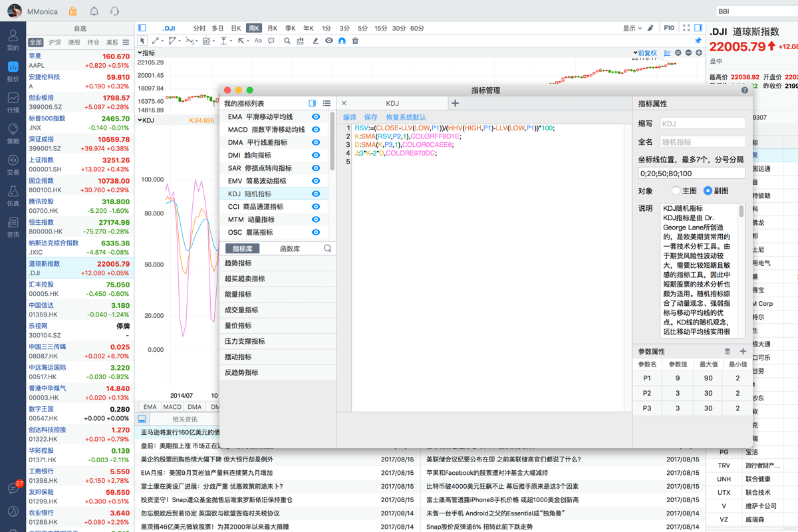The width and height of the screenshot is (798, 532).
Task: Select the 苹果 AAPL watchlist row
Action: (80, 61)
